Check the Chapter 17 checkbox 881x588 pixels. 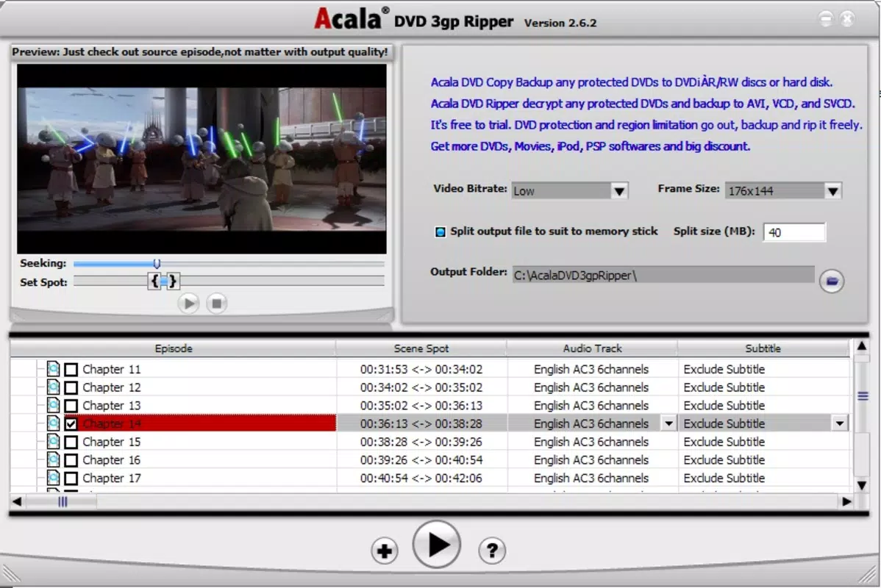(x=71, y=478)
